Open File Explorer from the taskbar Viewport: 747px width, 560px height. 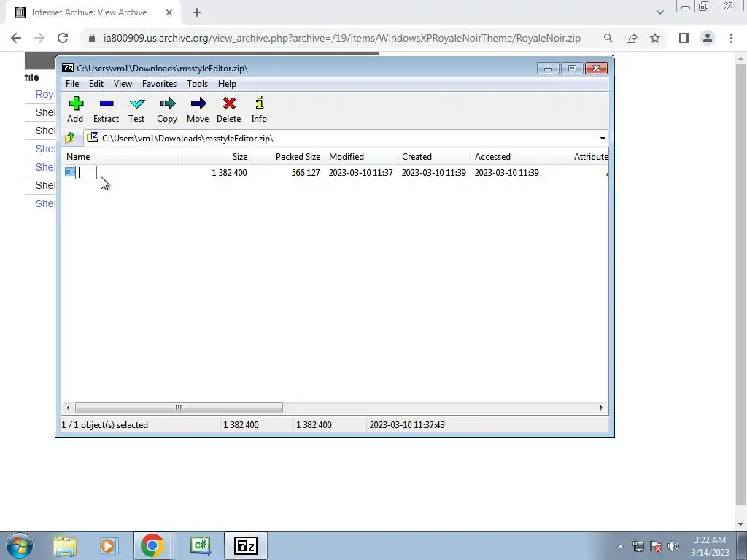65,545
